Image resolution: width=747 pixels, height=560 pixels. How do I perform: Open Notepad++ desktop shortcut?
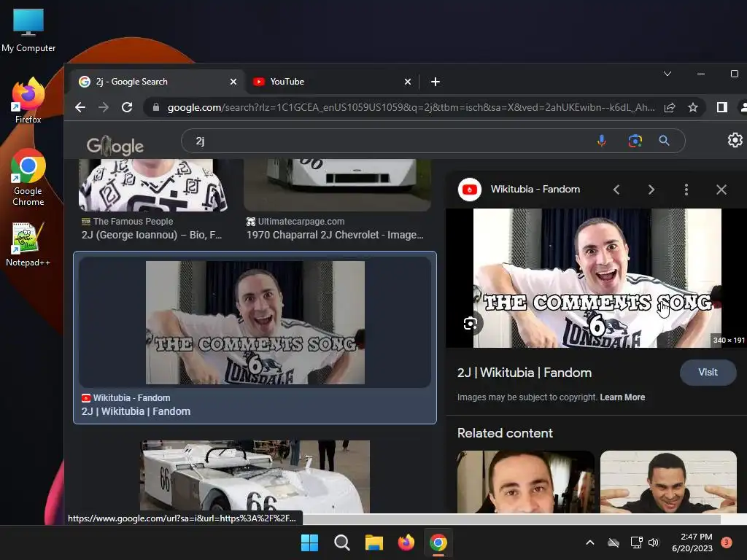[x=28, y=244]
